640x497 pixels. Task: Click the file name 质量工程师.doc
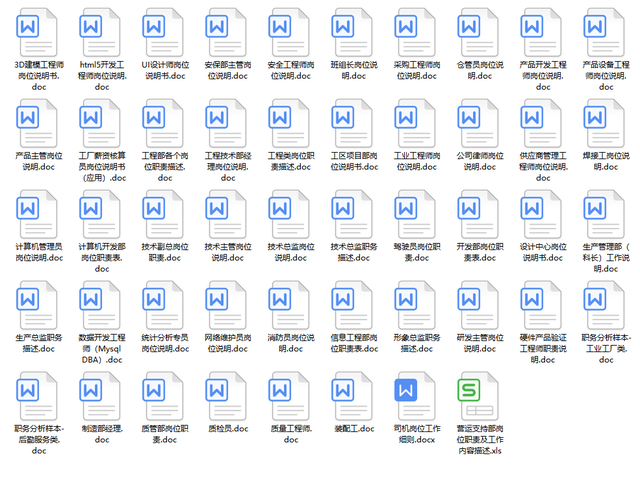(291, 434)
